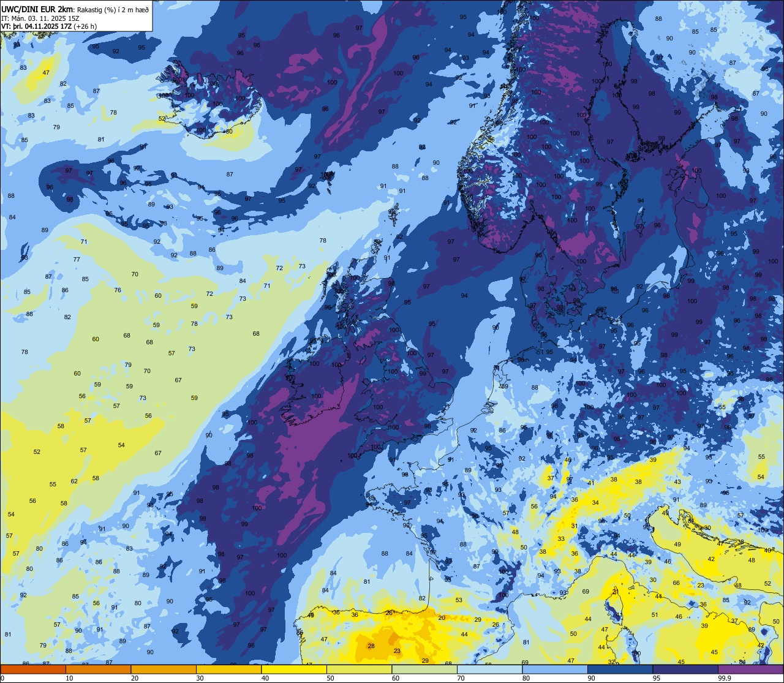Select the 30–40 gold legend swatch
The height and width of the screenshot is (683, 784).
[x=228, y=669]
